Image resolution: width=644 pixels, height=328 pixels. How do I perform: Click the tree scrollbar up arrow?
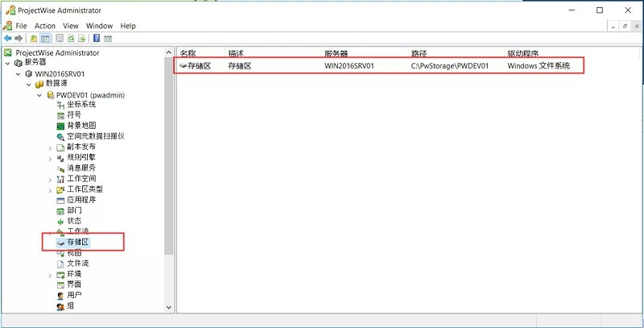pos(169,52)
